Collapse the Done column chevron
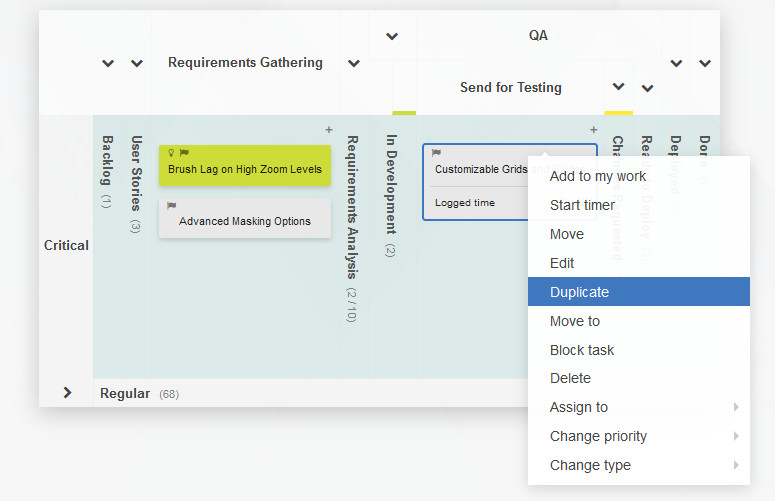Screen dimensions: 775x501 pos(705,63)
